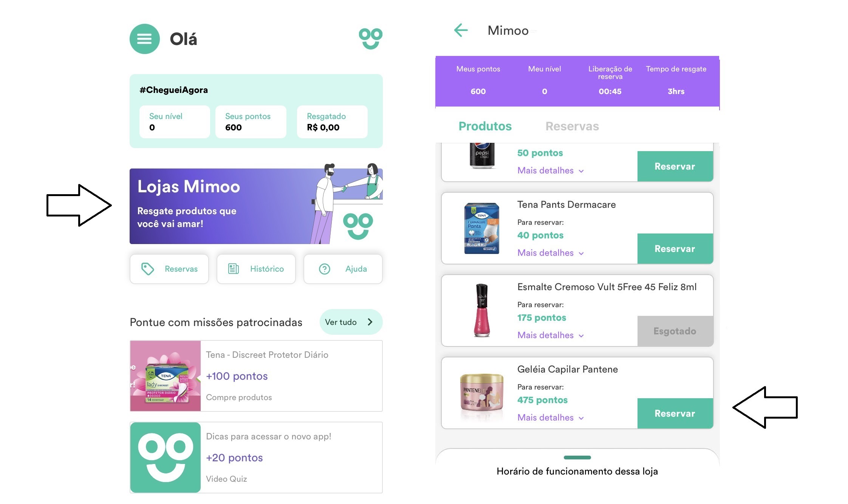Click the Esgotado button for Esmalte Vult
848x504 pixels.
(675, 331)
